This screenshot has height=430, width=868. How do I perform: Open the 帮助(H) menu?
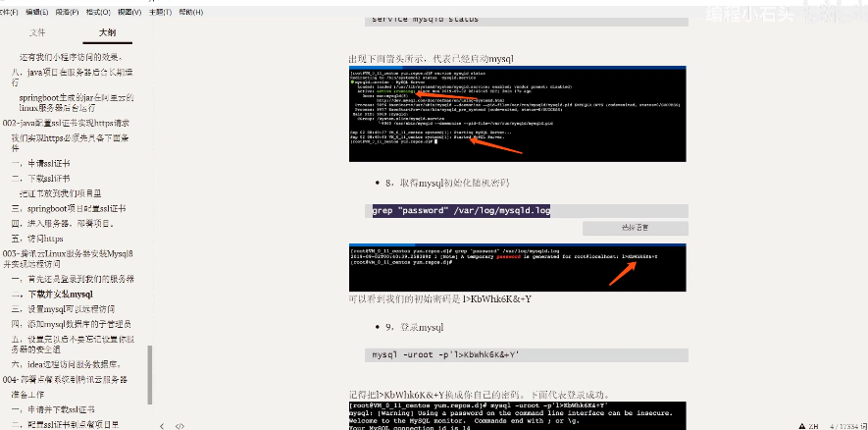click(x=191, y=12)
